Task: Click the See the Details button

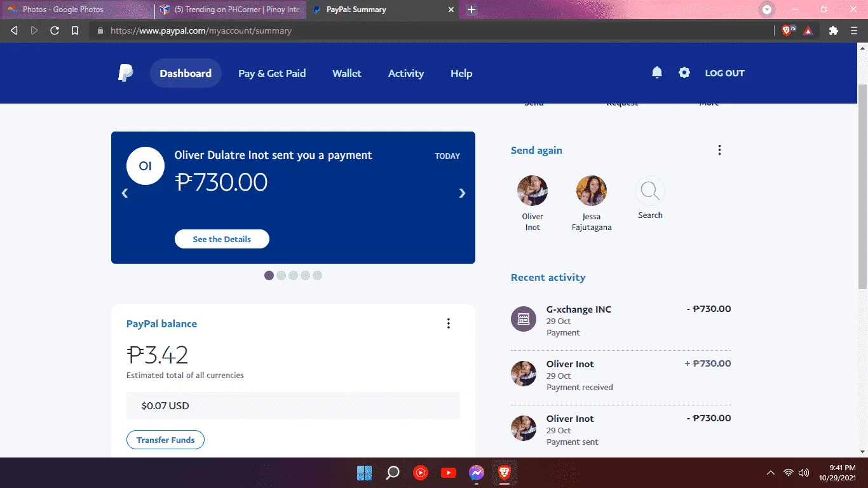Action: [222, 239]
